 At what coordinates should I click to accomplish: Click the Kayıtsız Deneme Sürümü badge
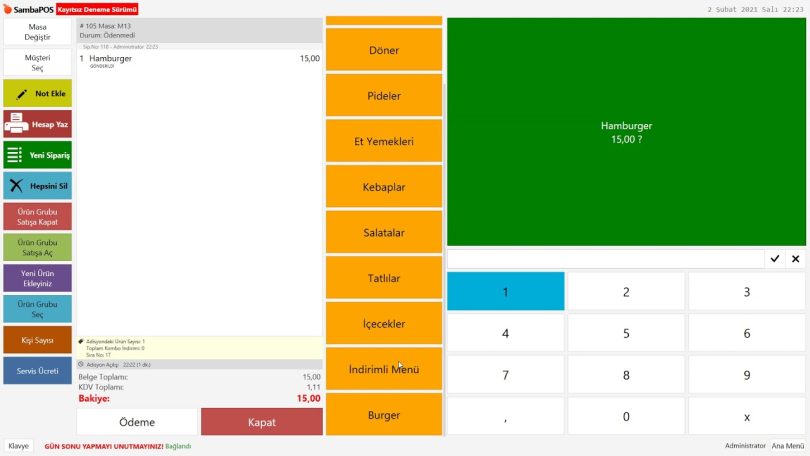coord(97,9)
